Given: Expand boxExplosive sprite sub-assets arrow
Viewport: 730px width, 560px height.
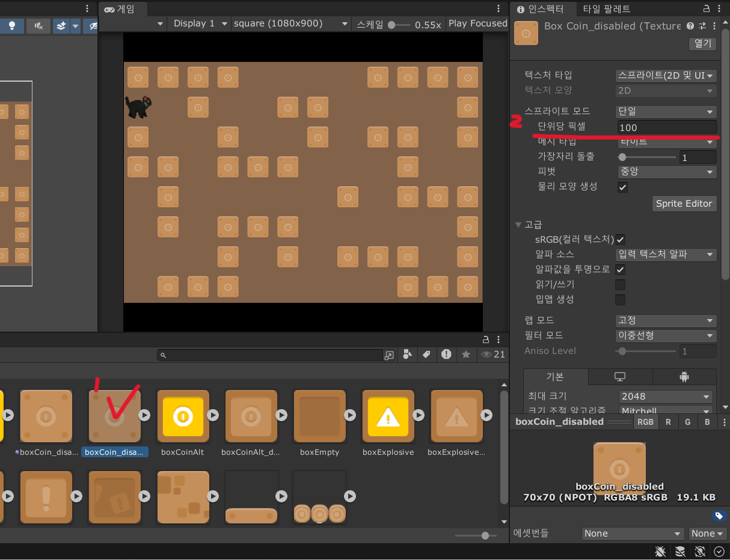Looking at the screenshot, I should 418,415.
